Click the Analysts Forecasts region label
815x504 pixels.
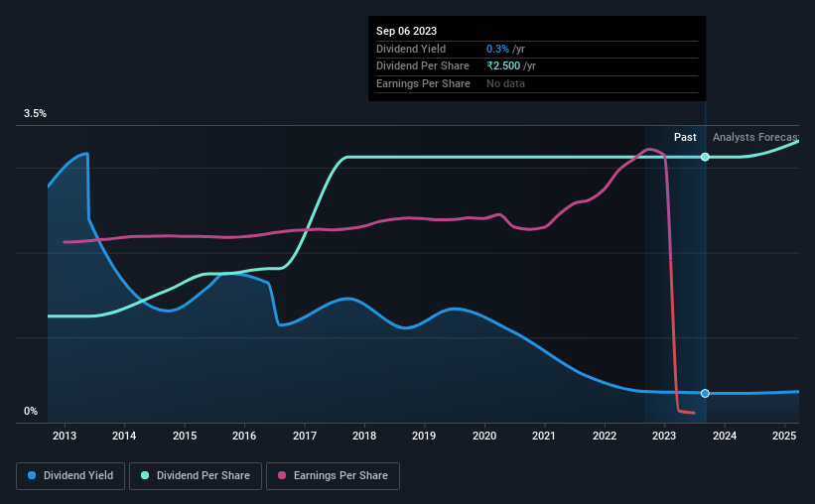(755, 137)
